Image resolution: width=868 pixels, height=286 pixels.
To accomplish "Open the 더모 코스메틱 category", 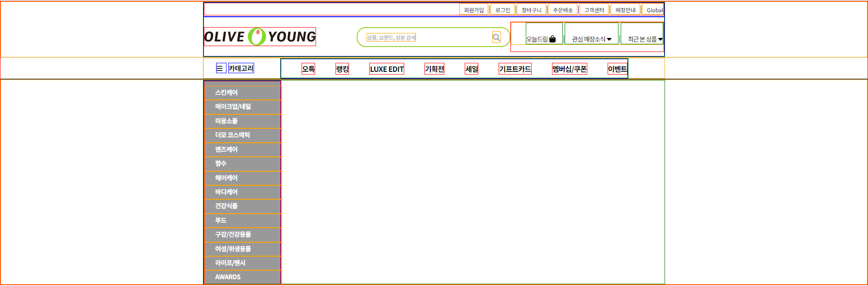I will click(x=243, y=135).
